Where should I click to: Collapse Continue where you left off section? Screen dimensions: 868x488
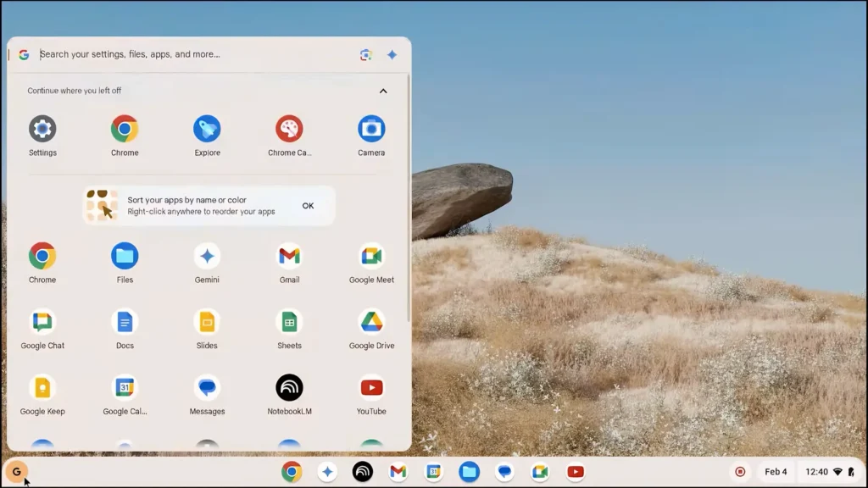click(x=383, y=91)
